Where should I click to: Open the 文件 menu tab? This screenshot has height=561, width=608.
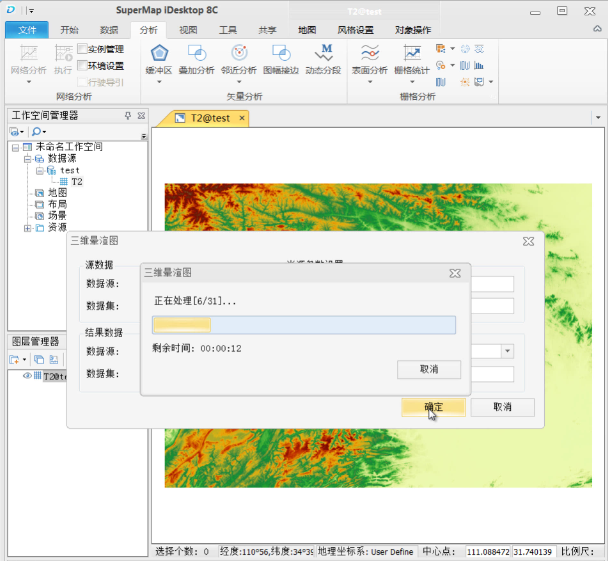[x=27, y=30]
